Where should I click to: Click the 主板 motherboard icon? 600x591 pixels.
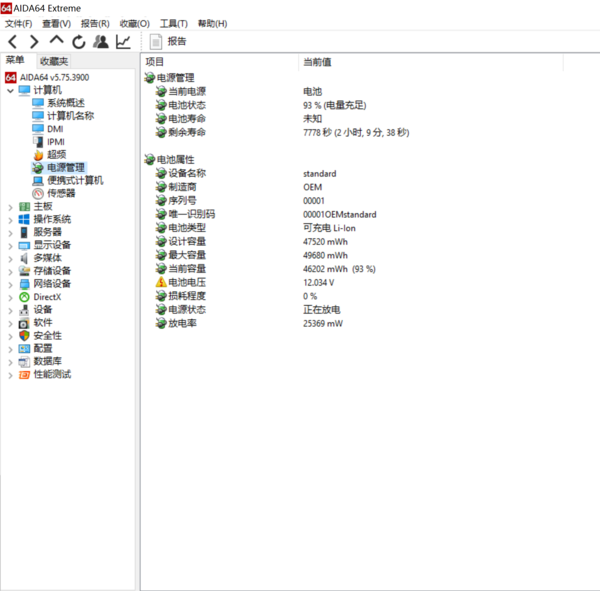[24, 207]
